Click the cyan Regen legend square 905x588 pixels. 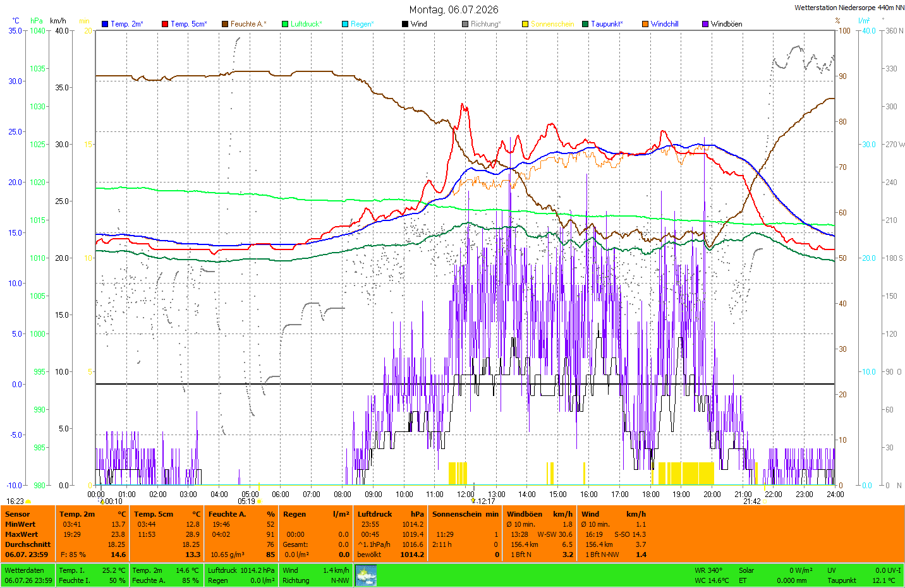(345, 24)
